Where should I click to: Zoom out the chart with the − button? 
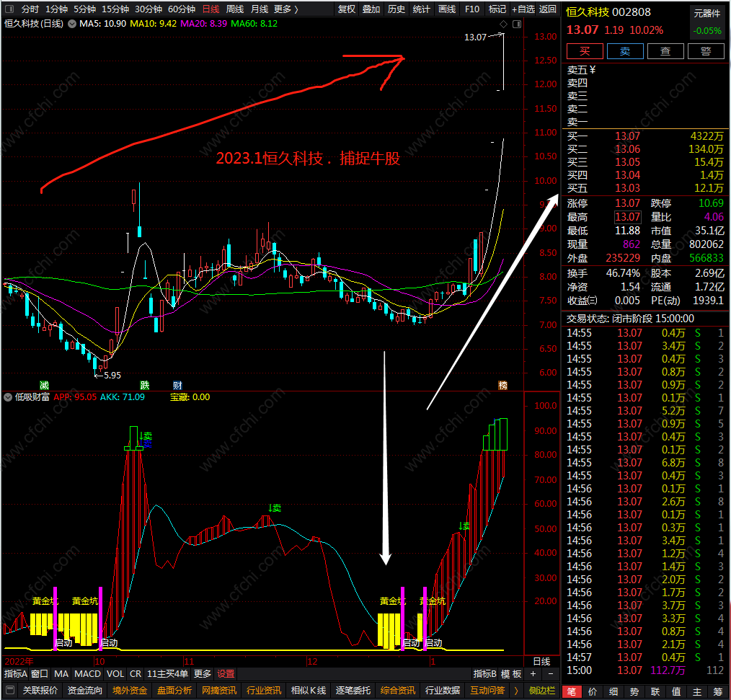(550, 674)
